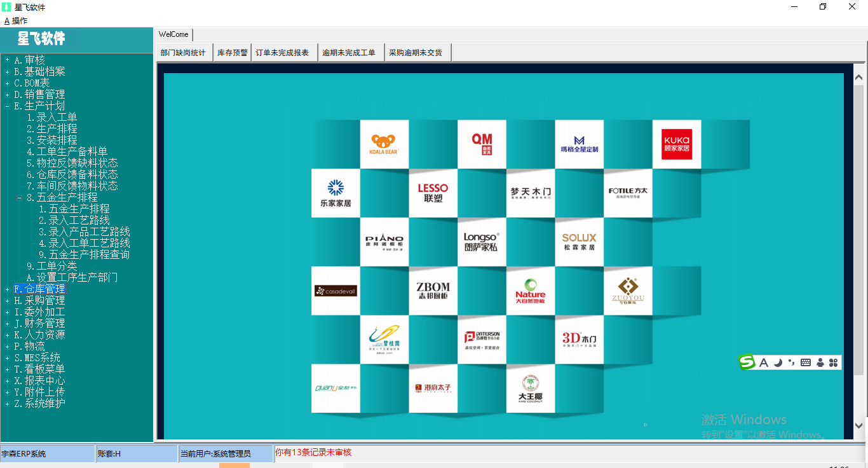Screen dimensions: 868x468
Task: Click the scroll-down arrow of the vertical scrollbar
Action: pos(859,425)
